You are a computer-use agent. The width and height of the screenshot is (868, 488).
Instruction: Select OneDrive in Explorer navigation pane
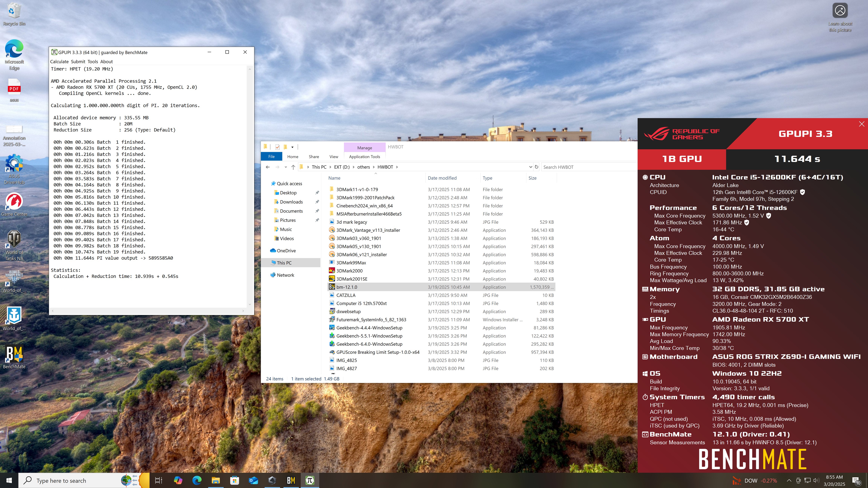pos(286,251)
